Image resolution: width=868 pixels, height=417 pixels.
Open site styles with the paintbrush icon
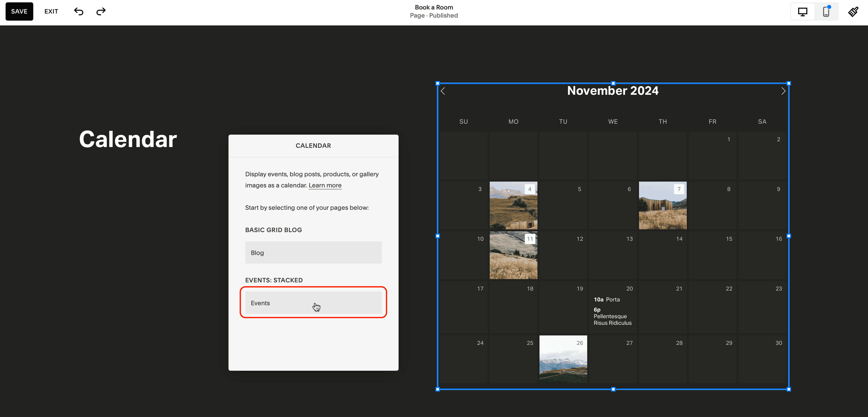point(853,11)
